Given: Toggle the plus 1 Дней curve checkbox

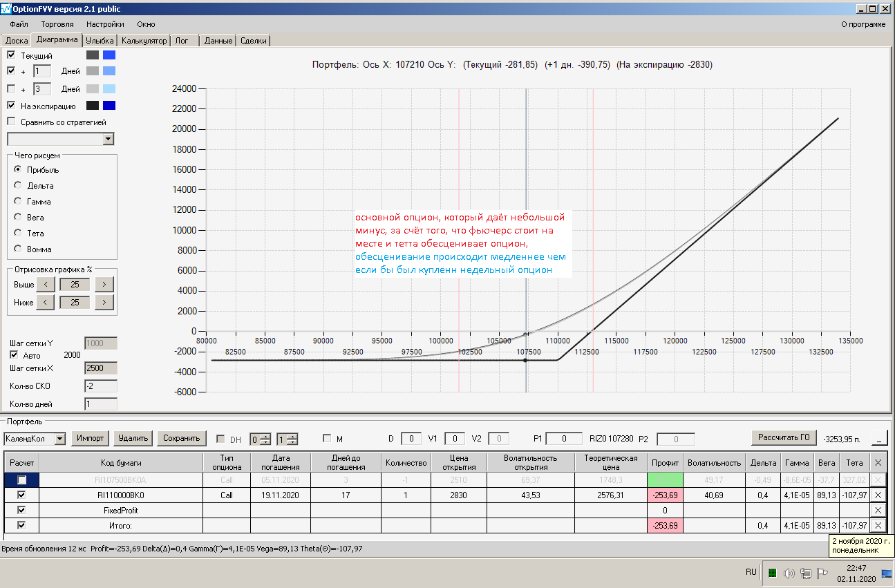Looking at the screenshot, I should pos(11,70).
